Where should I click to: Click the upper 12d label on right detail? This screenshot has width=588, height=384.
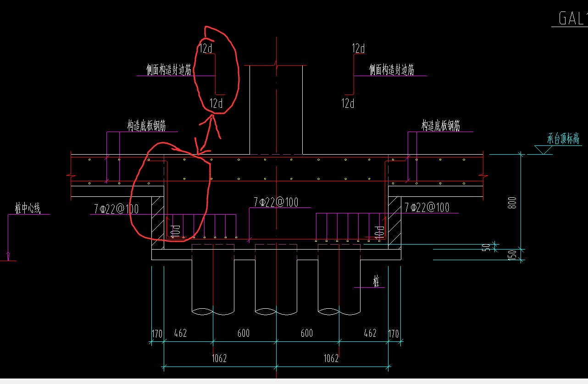tap(359, 48)
